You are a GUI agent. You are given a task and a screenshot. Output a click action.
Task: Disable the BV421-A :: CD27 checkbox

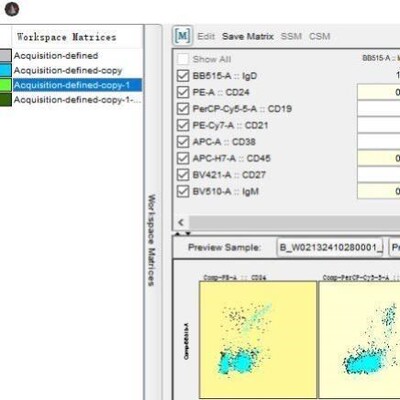coord(183,175)
